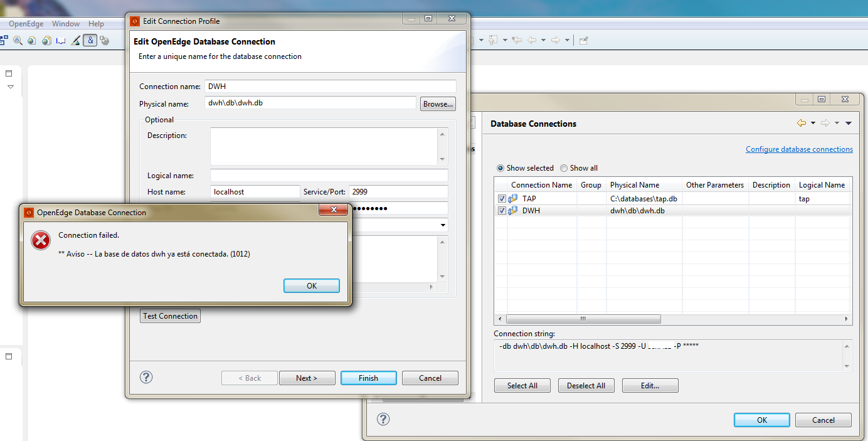Dismiss the Connection failed dialog with OK
Image resolution: width=868 pixels, height=441 pixels.
tap(312, 285)
